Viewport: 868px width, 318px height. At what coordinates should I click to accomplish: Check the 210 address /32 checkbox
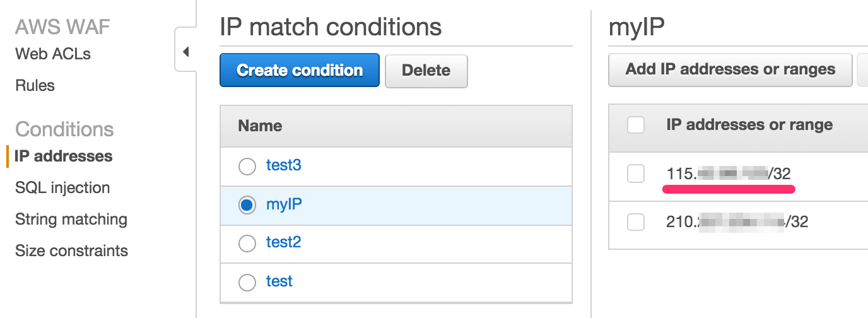coord(636,222)
